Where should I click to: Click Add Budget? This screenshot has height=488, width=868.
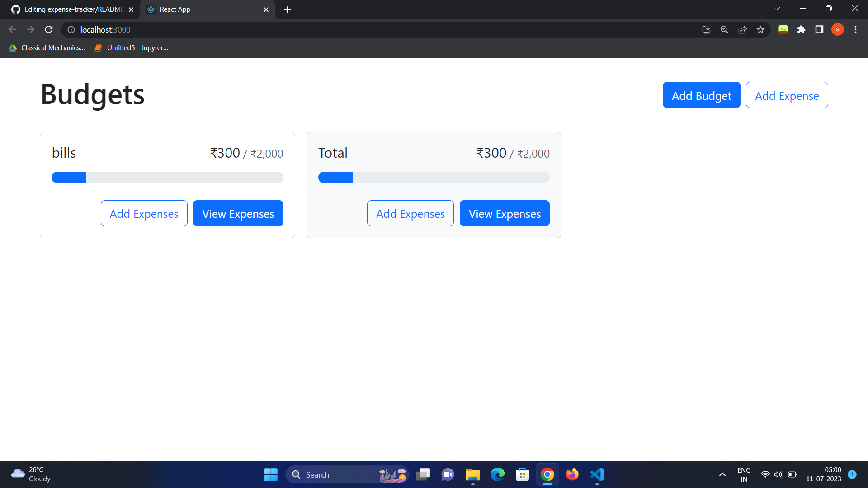coord(701,95)
